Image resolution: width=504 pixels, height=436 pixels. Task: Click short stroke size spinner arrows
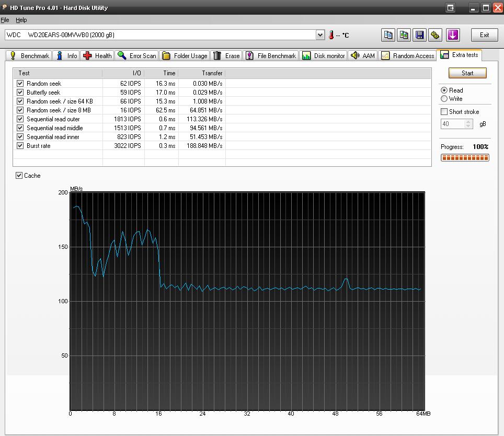coord(468,124)
